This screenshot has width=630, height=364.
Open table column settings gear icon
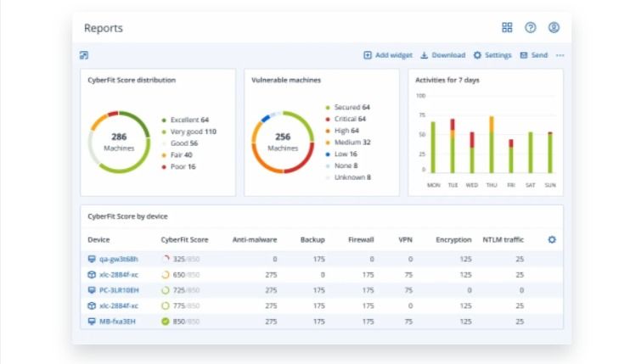552,239
